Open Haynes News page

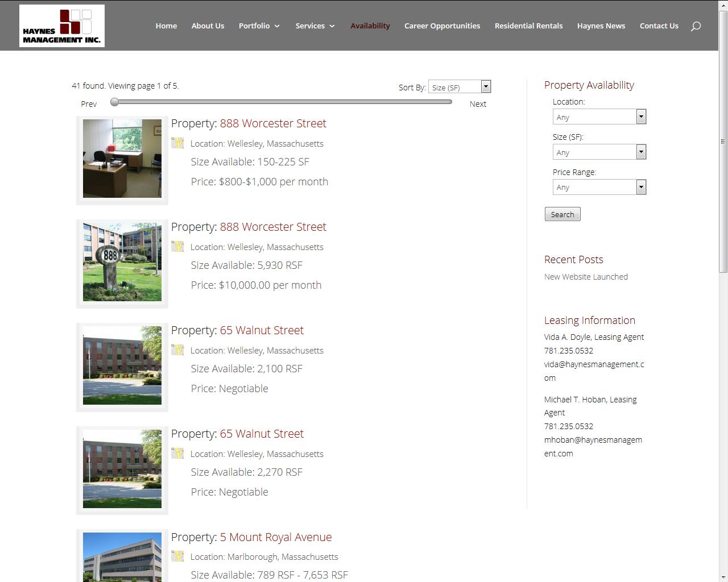[x=601, y=26]
